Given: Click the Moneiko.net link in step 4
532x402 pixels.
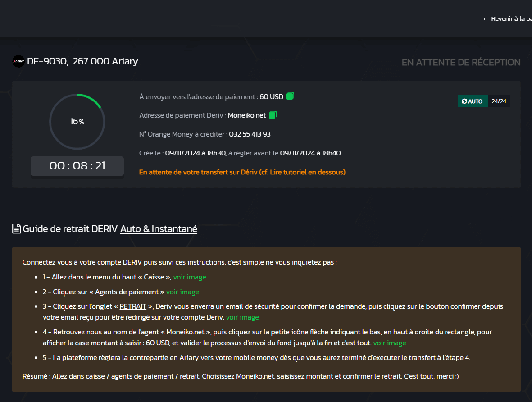Looking at the screenshot, I should tap(185, 332).
